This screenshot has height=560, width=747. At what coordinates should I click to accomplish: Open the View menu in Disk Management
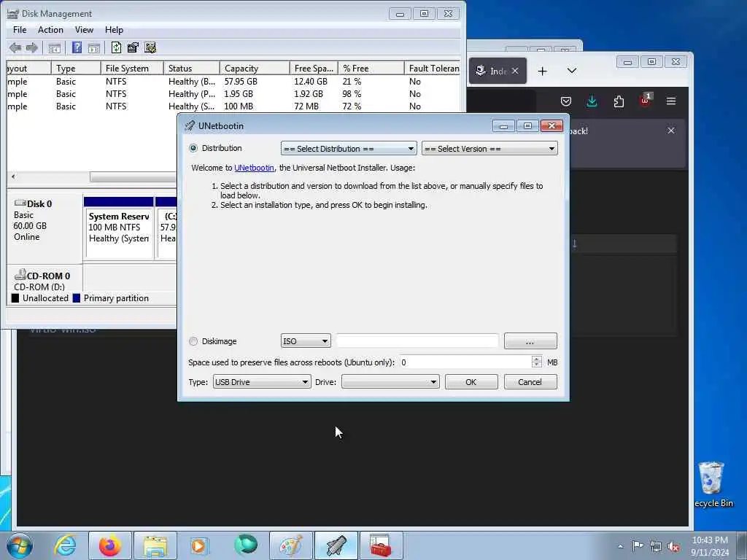pyautogui.click(x=84, y=29)
